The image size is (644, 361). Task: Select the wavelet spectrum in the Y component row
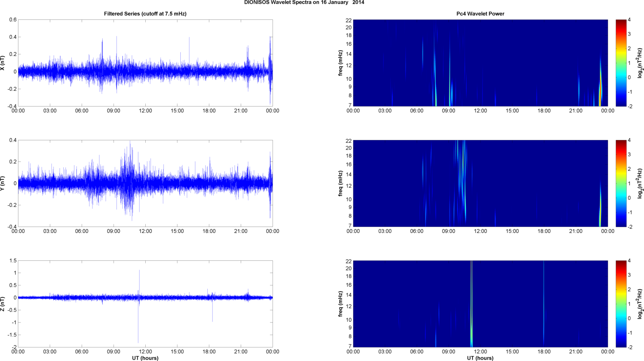coord(480,183)
